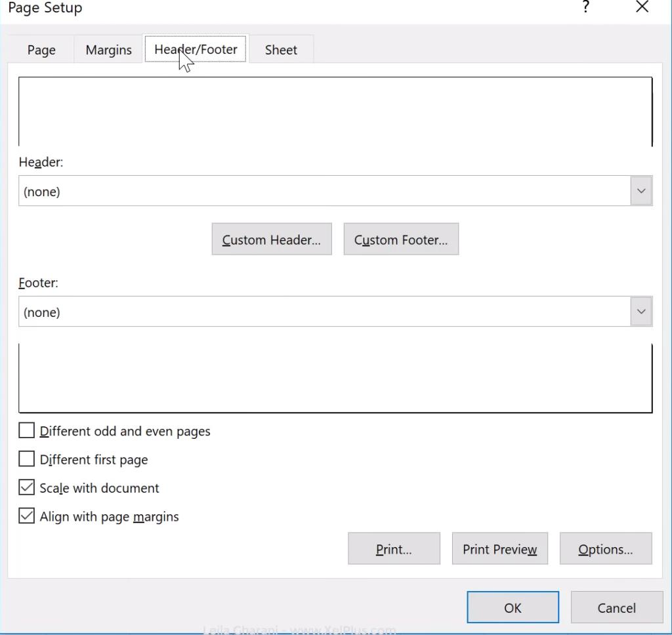Open the Custom Footer dialog
This screenshot has height=635, width=672.
pyautogui.click(x=400, y=239)
